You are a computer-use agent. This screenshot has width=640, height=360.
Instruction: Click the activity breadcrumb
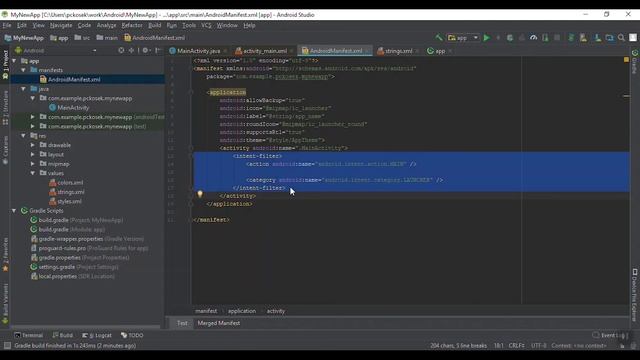pos(276,311)
